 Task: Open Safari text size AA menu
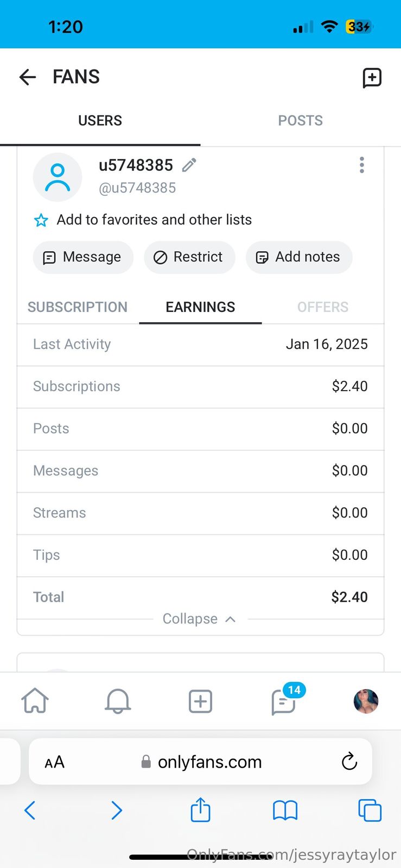[54, 762]
